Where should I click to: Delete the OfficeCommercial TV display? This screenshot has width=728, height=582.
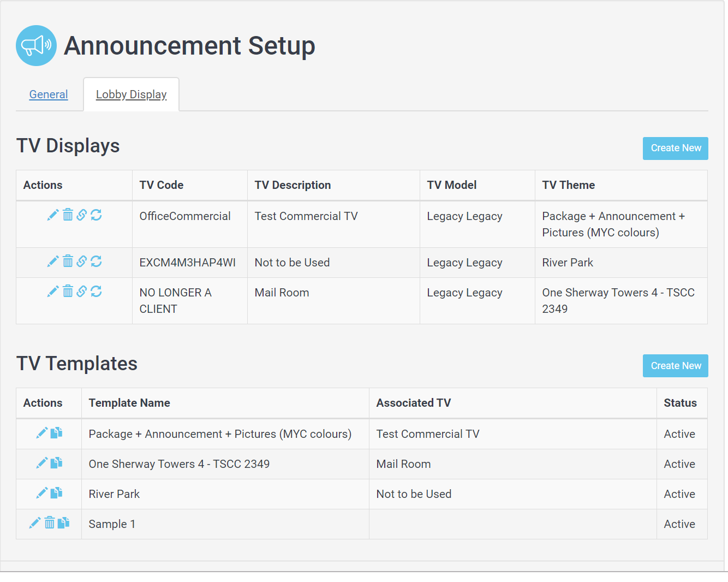click(68, 215)
